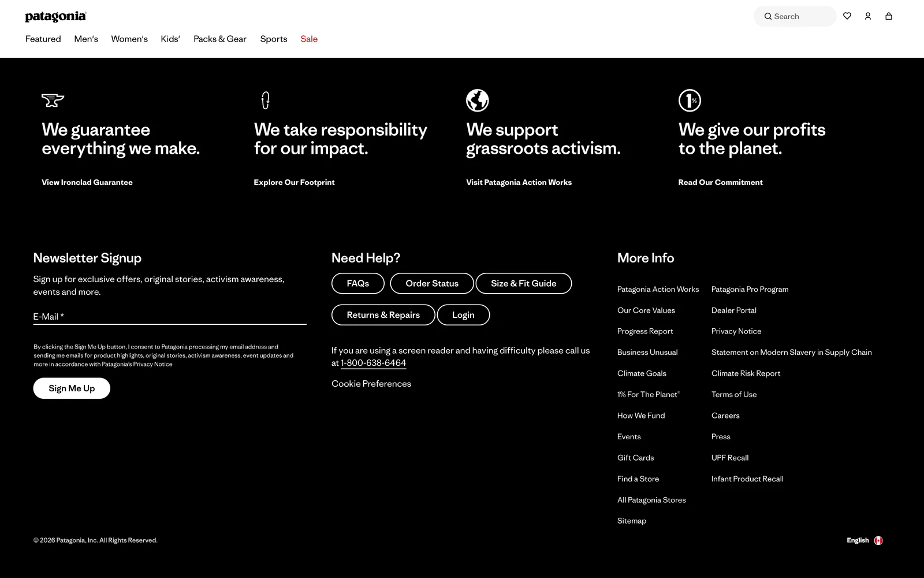
Task: Focus the Search field
Action: (795, 16)
